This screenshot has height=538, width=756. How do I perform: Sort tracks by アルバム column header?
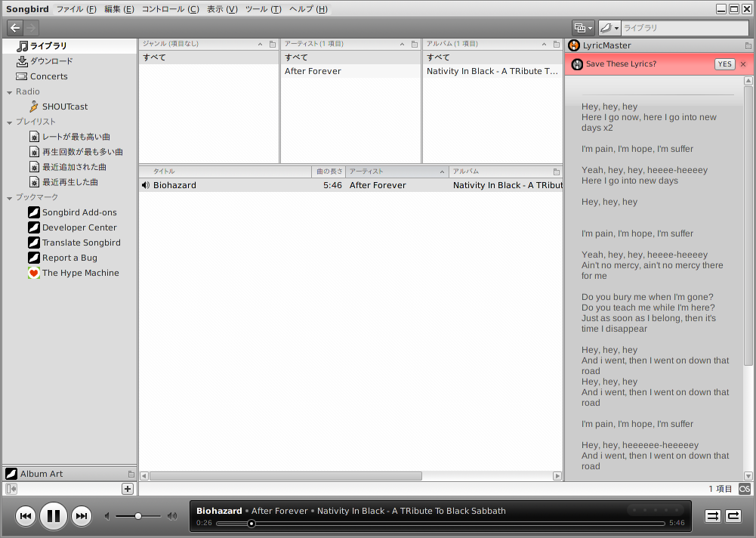[x=499, y=172]
